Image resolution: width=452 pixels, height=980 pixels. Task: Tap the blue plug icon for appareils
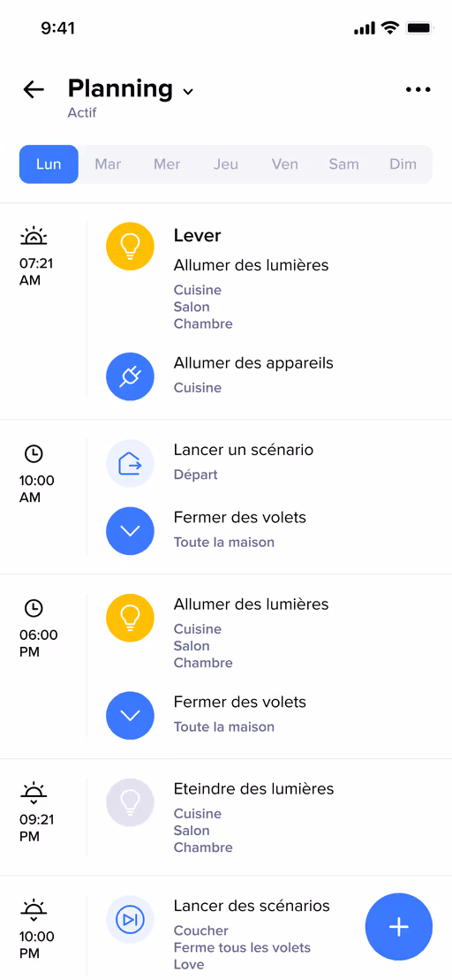tap(130, 376)
